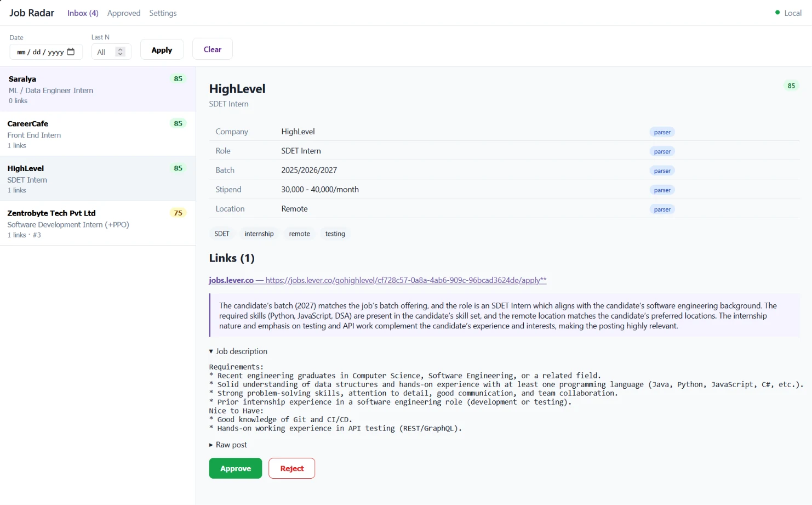This screenshot has width=812, height=505.
Task: Select the HighLevel SDET Intern listing
Action: tap(98, 179)
